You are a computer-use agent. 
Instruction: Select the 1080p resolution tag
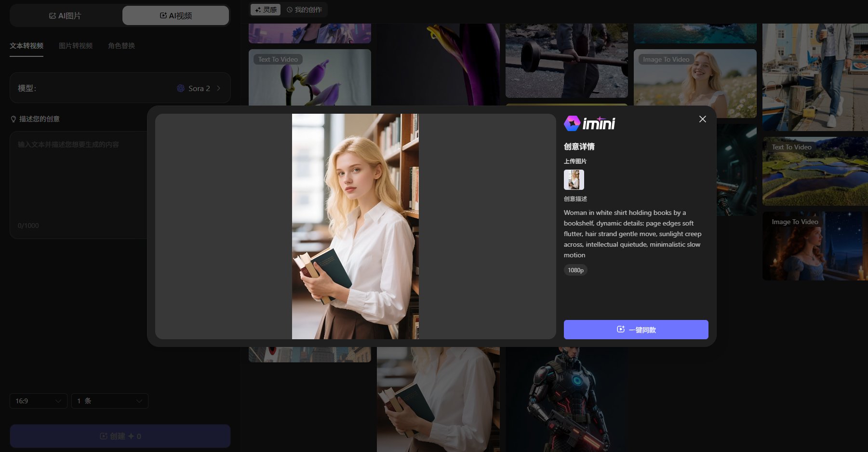click(x=575, y=270)
